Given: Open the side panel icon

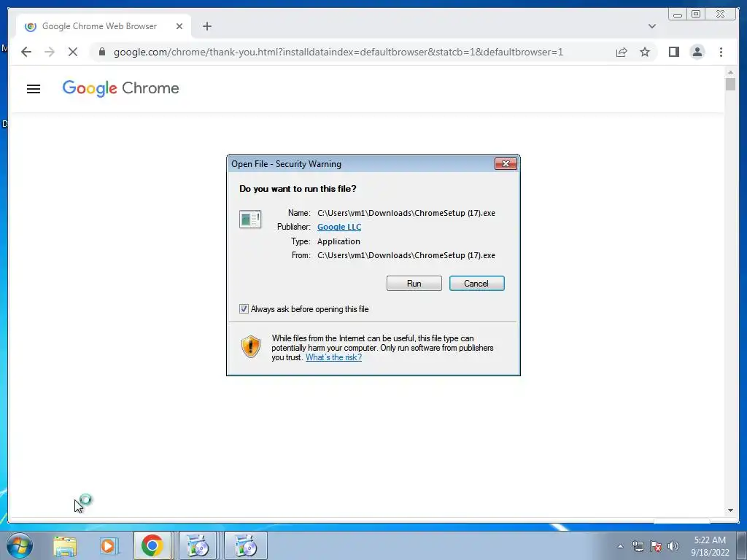Looking at the screenshot, I should point(673,52).
